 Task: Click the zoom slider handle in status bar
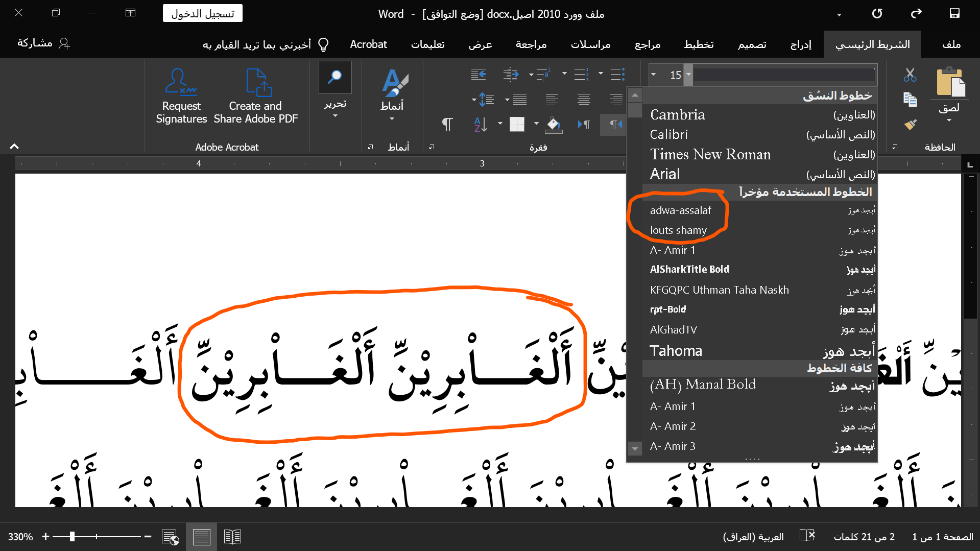coord(73,537)
